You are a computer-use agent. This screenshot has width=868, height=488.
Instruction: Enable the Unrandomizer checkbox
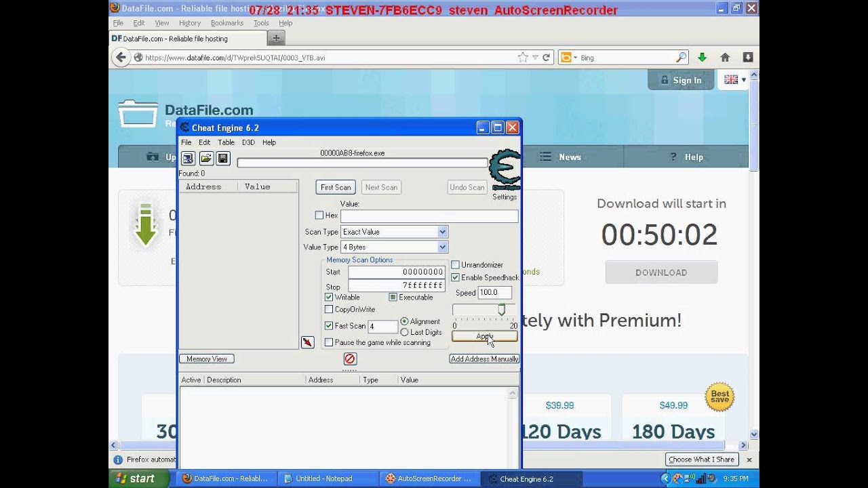[x=456, y=265]
